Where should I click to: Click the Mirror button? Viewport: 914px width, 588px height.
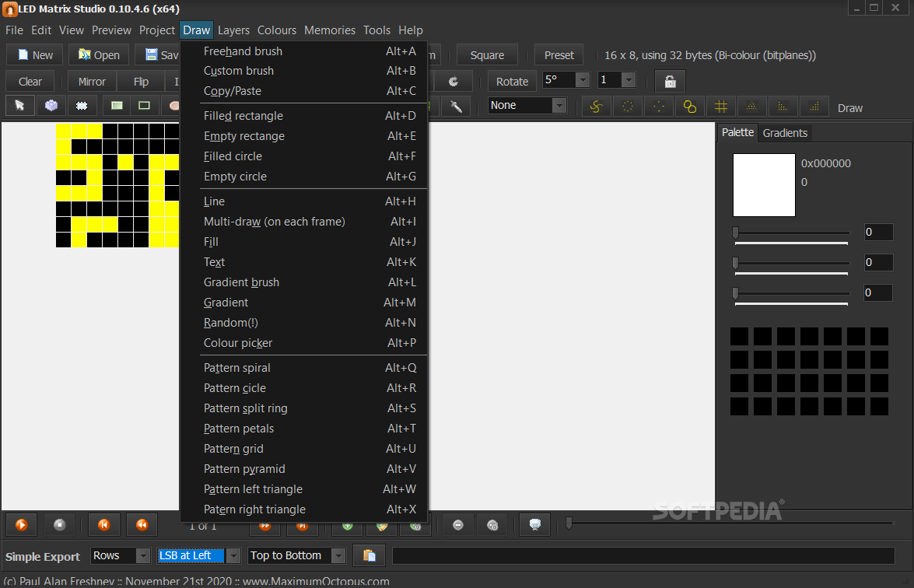(x=92, y=82)
